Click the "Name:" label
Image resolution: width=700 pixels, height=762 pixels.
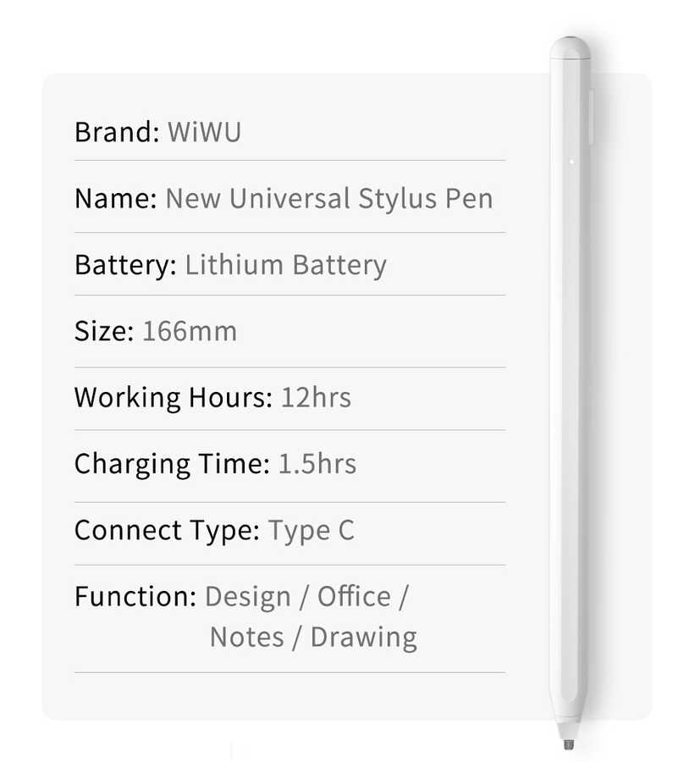pyautogui.click(x=116, y=199)
